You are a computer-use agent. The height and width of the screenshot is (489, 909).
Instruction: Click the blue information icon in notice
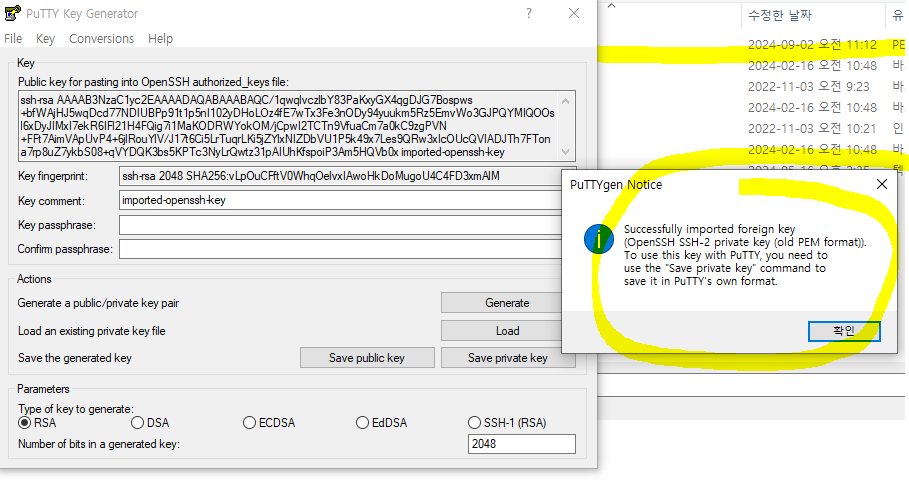point(599,239)
